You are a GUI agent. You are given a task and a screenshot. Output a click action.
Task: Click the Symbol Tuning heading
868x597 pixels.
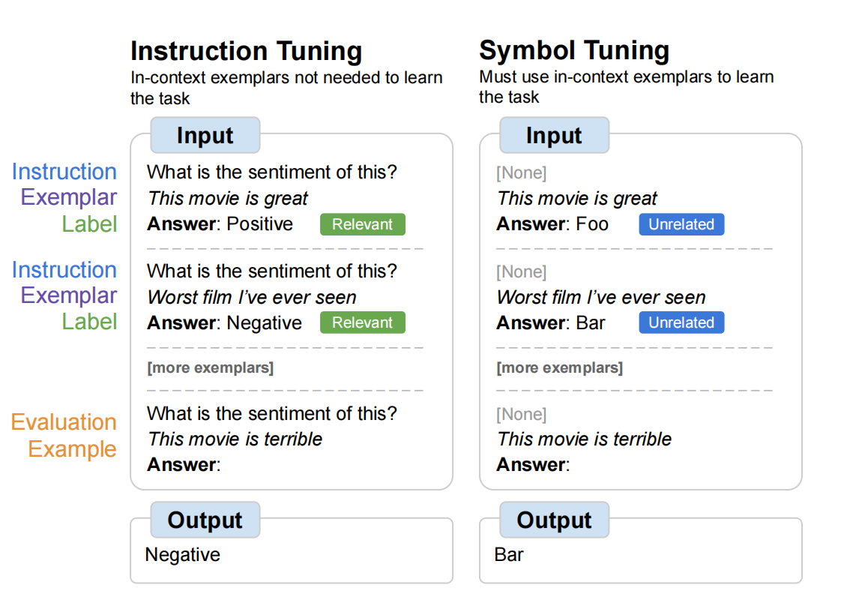[x=574, y=51]
